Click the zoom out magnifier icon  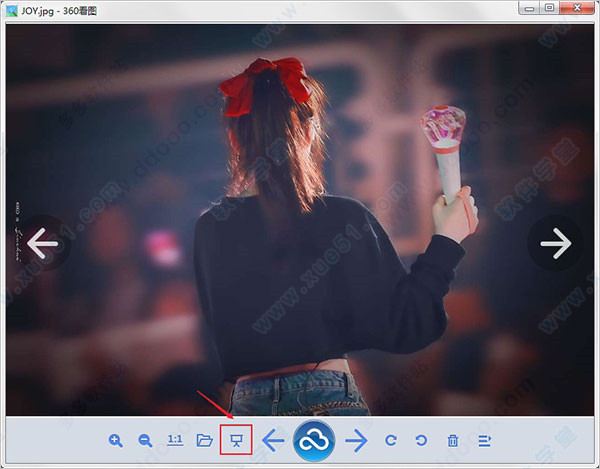coord(145,440)
